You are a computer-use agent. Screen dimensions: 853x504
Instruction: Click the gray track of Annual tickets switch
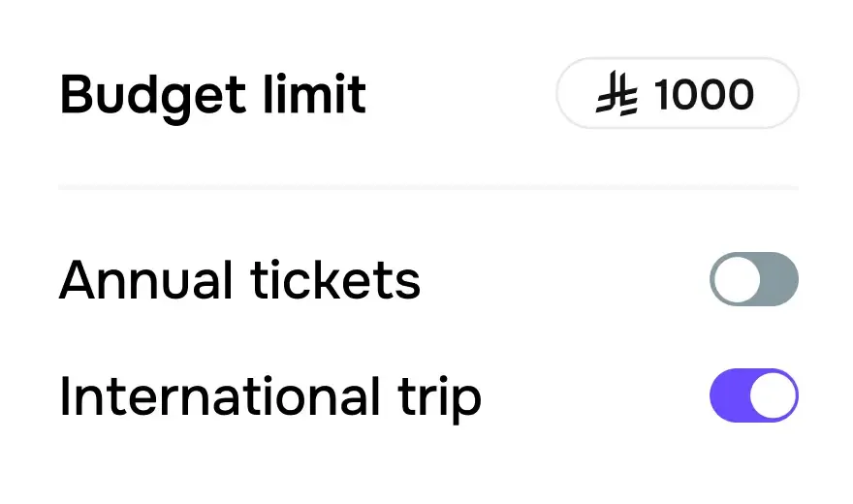pyautogui.click(x=779, y=279)
